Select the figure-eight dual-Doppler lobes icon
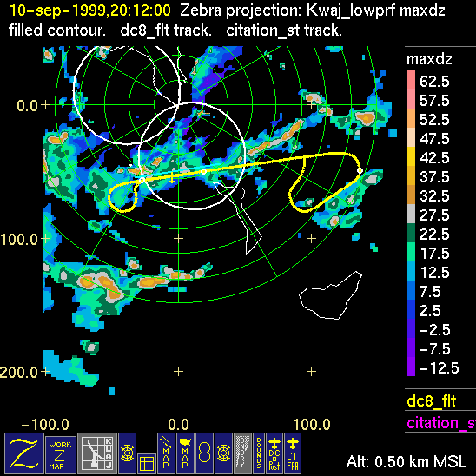Viewport: 476px width, 476px height. tap(204, 453)
